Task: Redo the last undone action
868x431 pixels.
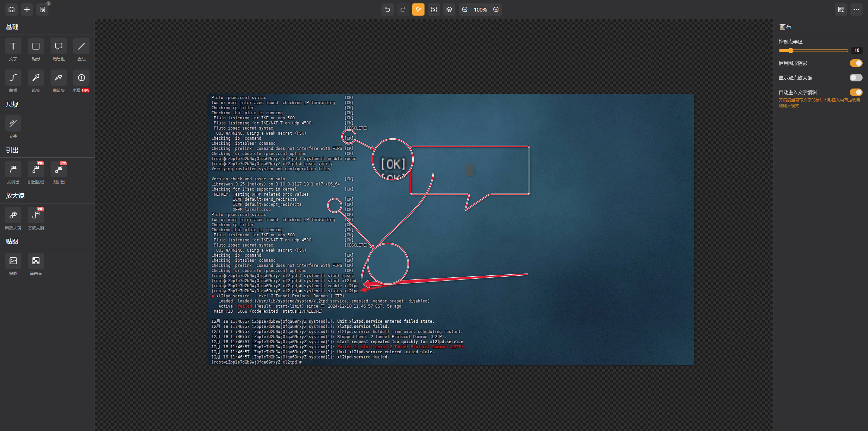Action: point(403,9)
